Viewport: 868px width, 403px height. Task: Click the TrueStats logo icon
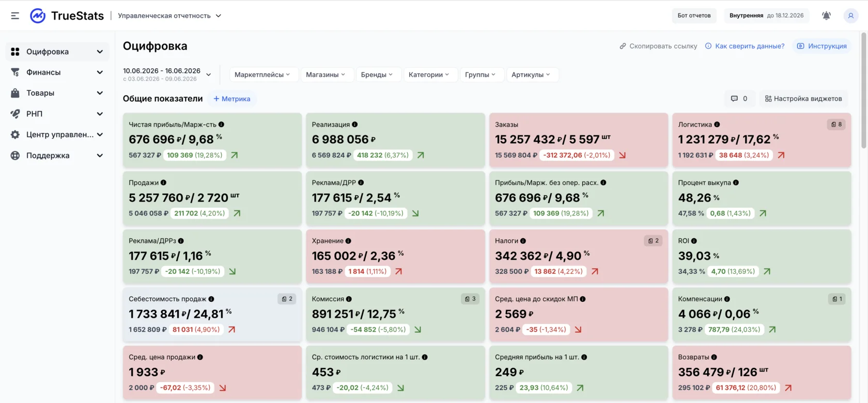38,16
